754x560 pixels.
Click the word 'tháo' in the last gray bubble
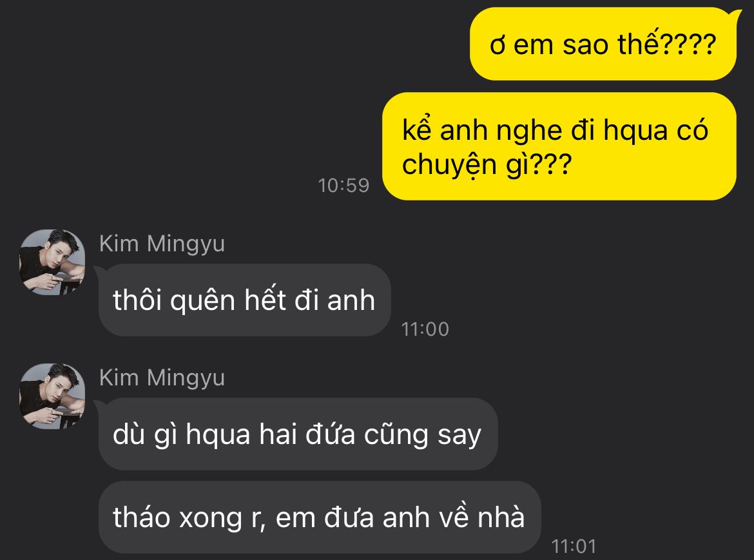click(141, 517)
